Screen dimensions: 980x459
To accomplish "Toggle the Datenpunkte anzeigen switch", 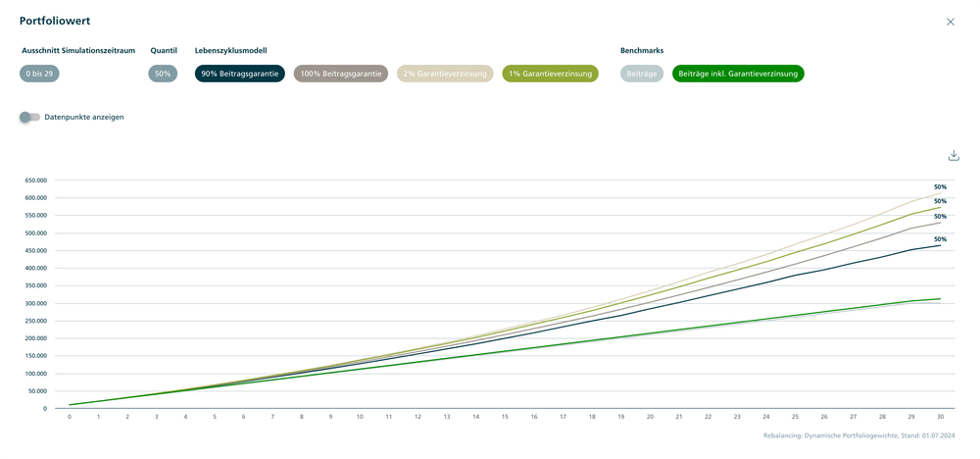I will pos(29,117).
